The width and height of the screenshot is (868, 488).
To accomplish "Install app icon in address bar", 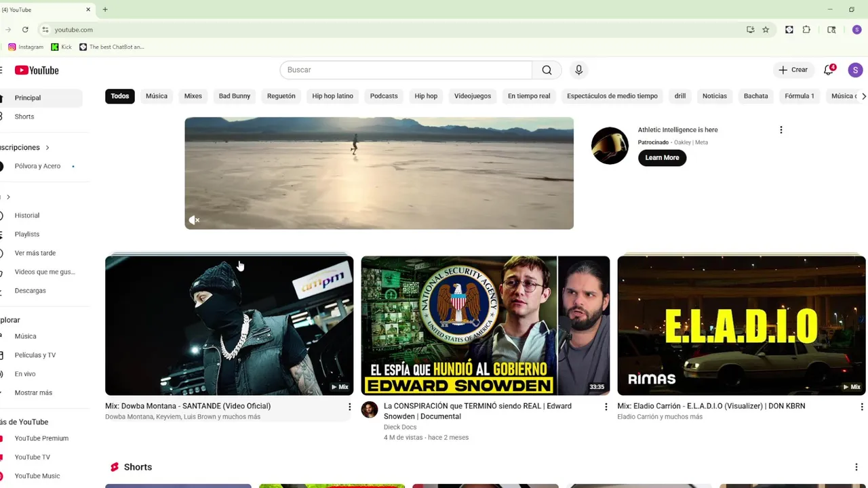I will (750, 30).
